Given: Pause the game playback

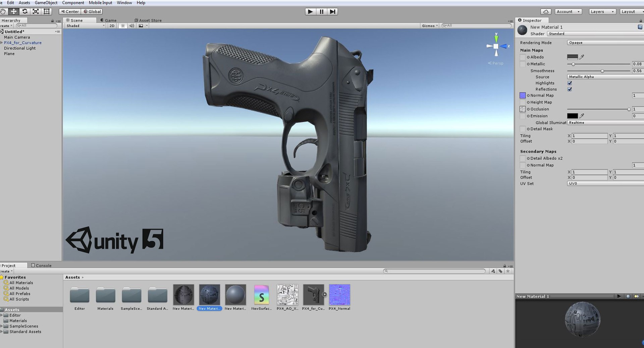Looking at the screenshot, I should click(x=322, y=11).
